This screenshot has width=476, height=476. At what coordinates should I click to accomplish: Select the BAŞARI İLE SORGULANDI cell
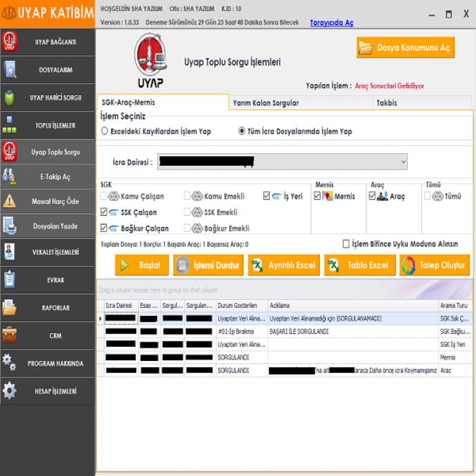pos(353,331)
